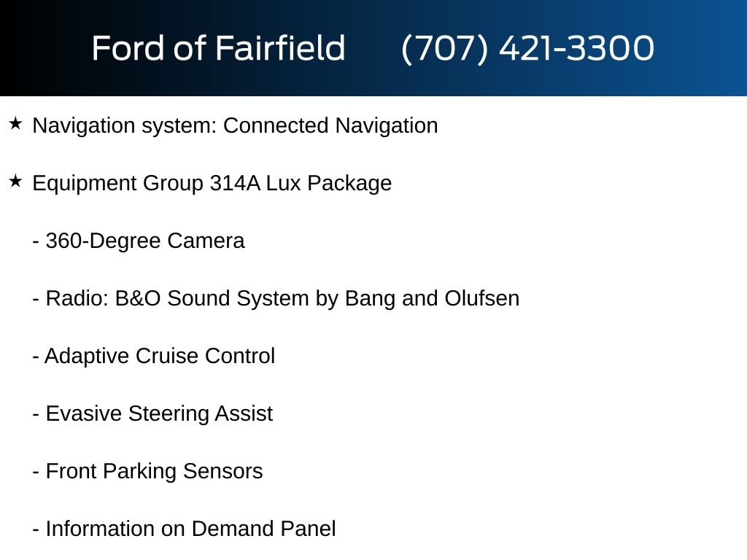Image resolution: width=747 pixels, height=560 pixels.
Task: Tap the phone number (707) 421-3300
Action: coord(527,49)
